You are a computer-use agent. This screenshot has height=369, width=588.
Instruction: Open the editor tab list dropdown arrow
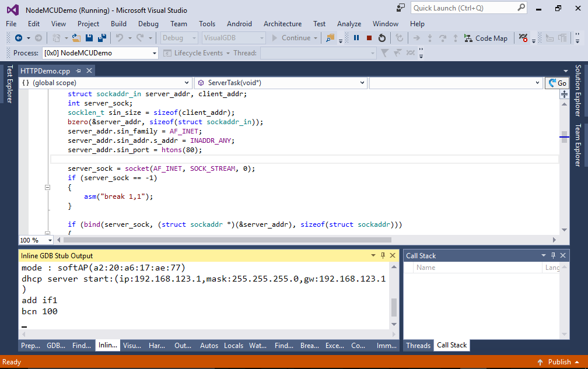point(565,71)
